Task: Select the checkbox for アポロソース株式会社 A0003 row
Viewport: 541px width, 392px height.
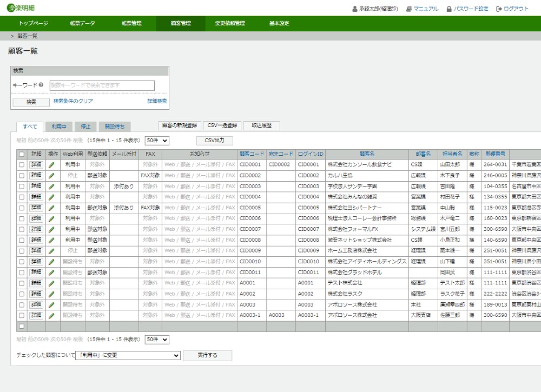Action: tap(22, 304)
